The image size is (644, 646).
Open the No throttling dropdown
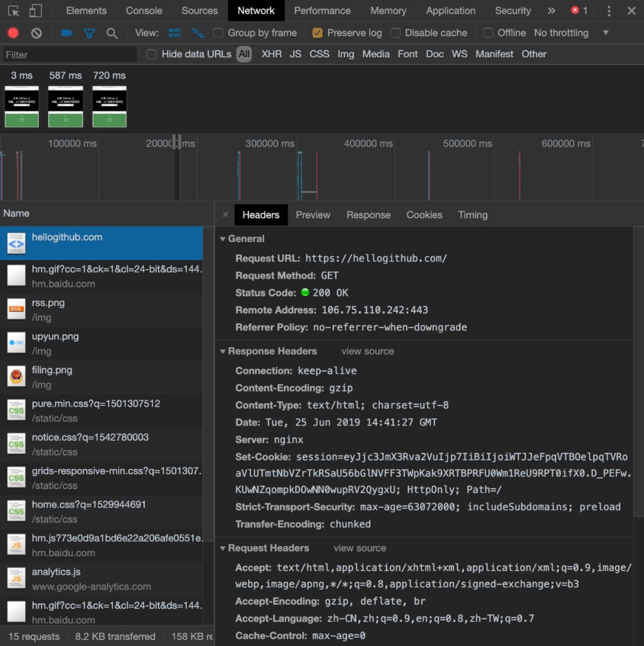571,33
